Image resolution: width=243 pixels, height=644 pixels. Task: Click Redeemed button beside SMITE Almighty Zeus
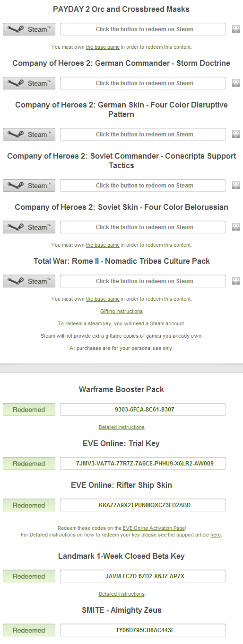pos(29,630)
